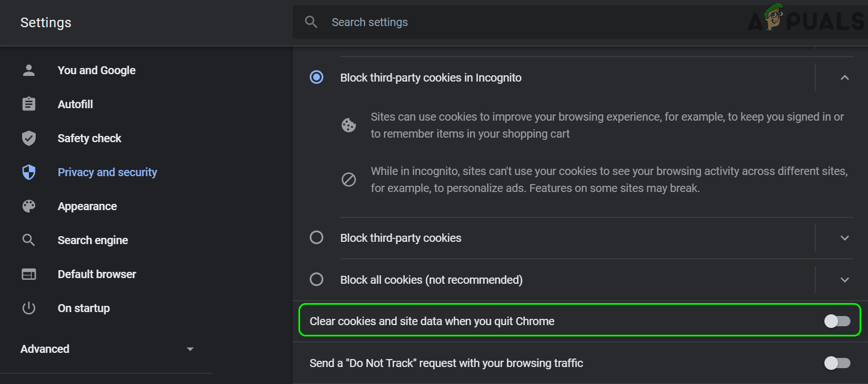
Task: Enable Clear cookies when you quit Chrome
Action: coord(837,321)
